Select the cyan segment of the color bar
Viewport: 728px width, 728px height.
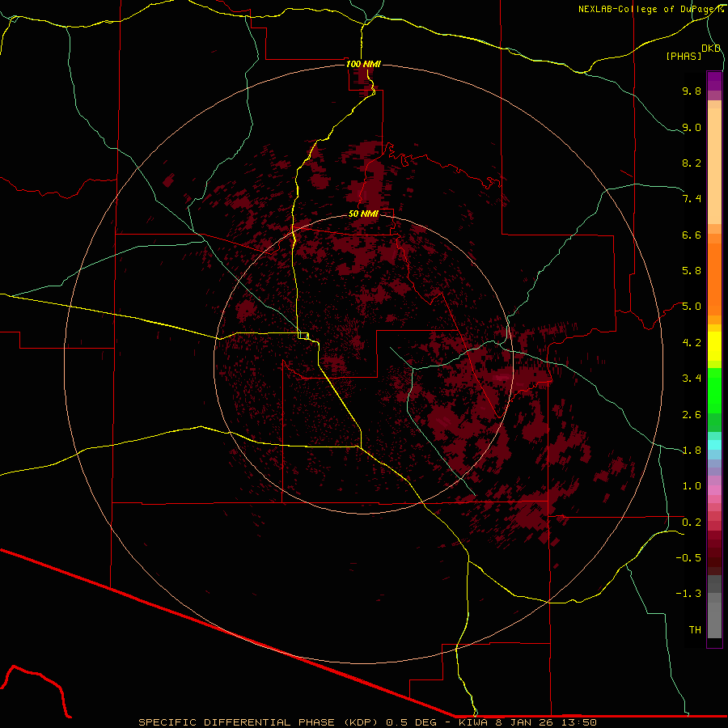click(x=714, y=444)
